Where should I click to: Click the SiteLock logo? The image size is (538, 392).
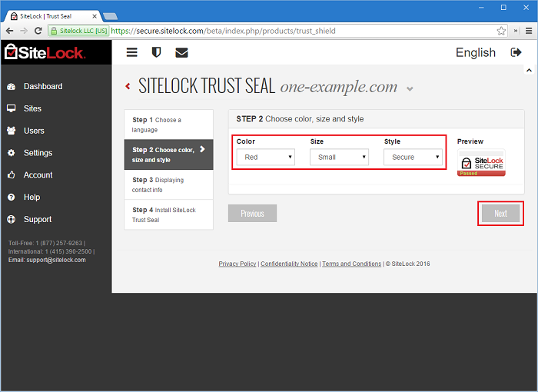point(45,52)
